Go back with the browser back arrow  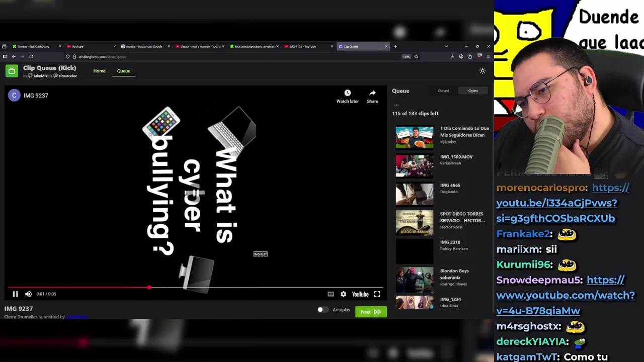[14, 57]
